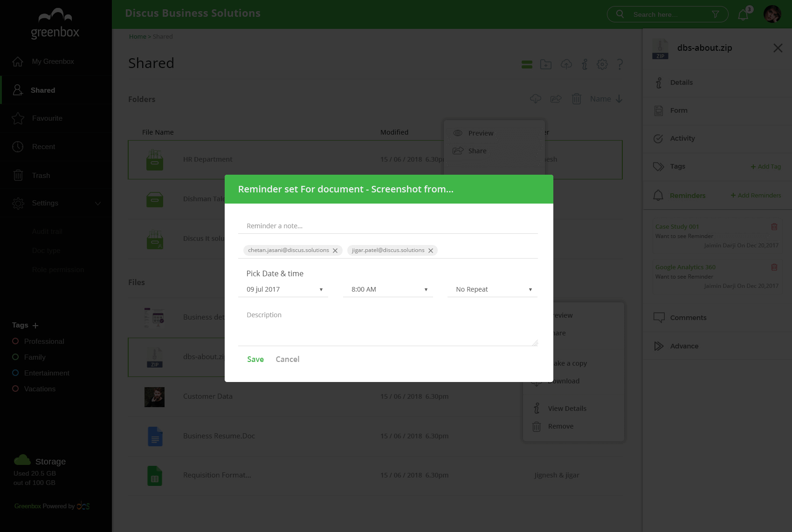Click the Reminder a note input field
The image size is (792, 532).
(387, 226)
